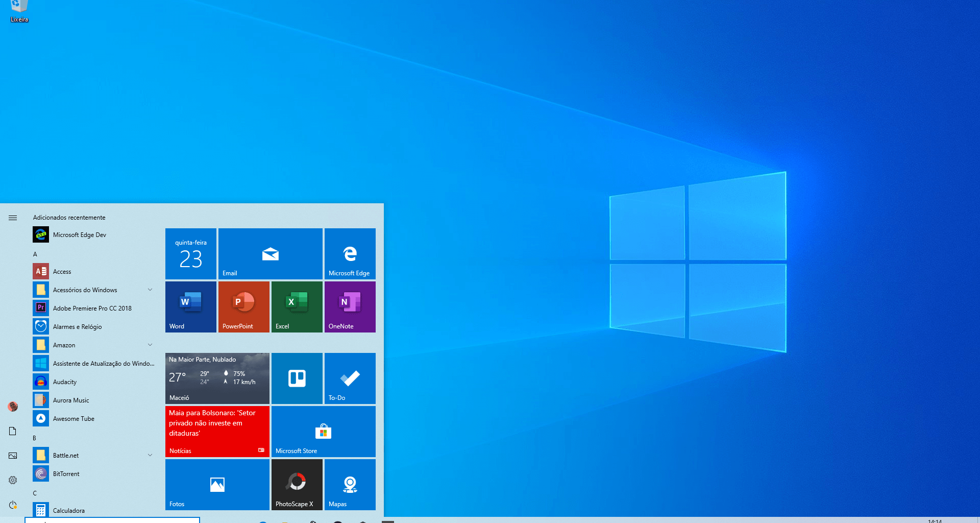Jump to apps via letter B header

click(x=35, y=438)
